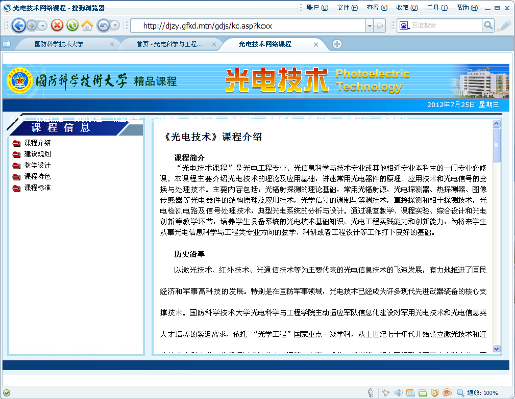The image size is (515, 399).
Task: Open the 工具 menu
Action: [437, 7]
